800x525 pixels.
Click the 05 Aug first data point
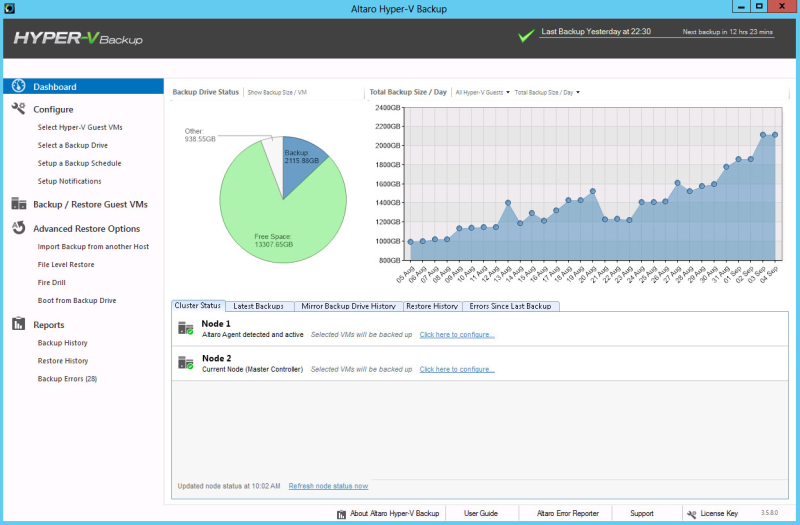[x=411, y=242]
